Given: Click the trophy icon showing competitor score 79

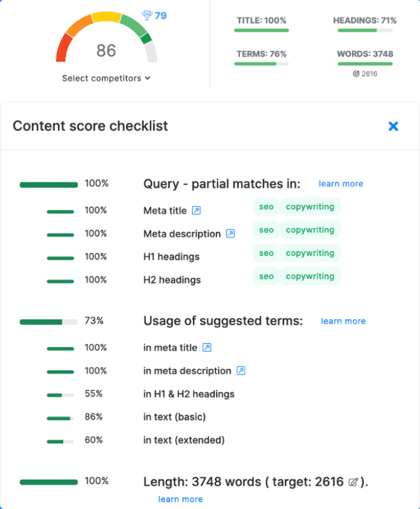Looking at the screenshot, I should click(146, 15).
